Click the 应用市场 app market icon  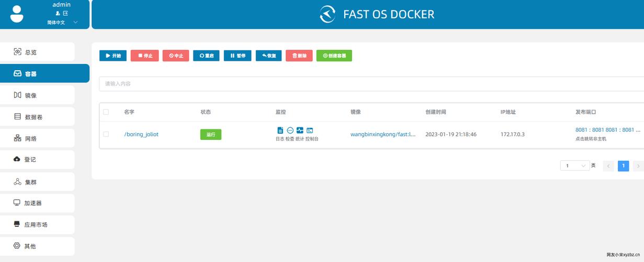(x=17, y=224)
